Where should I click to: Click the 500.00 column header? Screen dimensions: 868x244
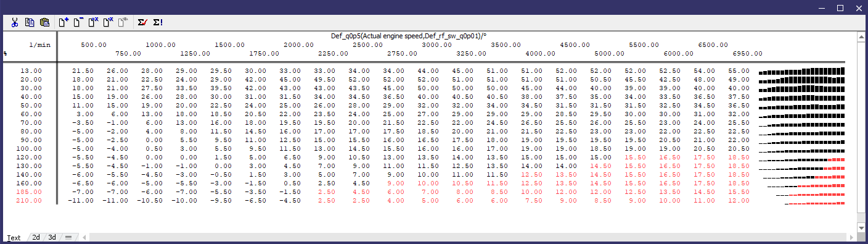click(x=94, y=44)
